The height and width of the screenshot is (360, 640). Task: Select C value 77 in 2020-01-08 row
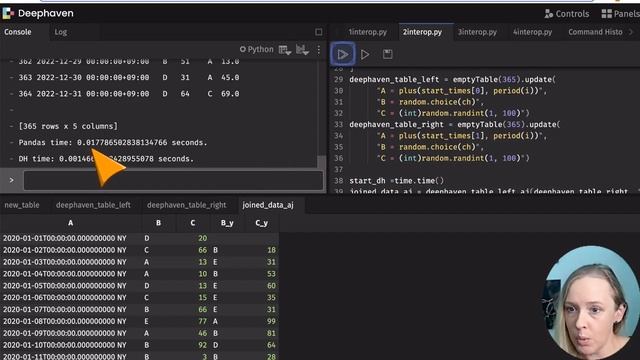pos(202,321)
